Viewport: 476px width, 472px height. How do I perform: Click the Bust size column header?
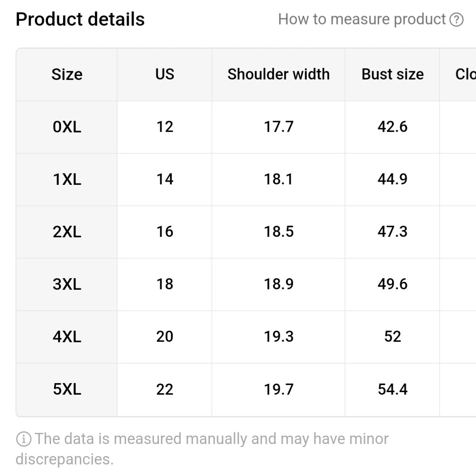[393, 74]
